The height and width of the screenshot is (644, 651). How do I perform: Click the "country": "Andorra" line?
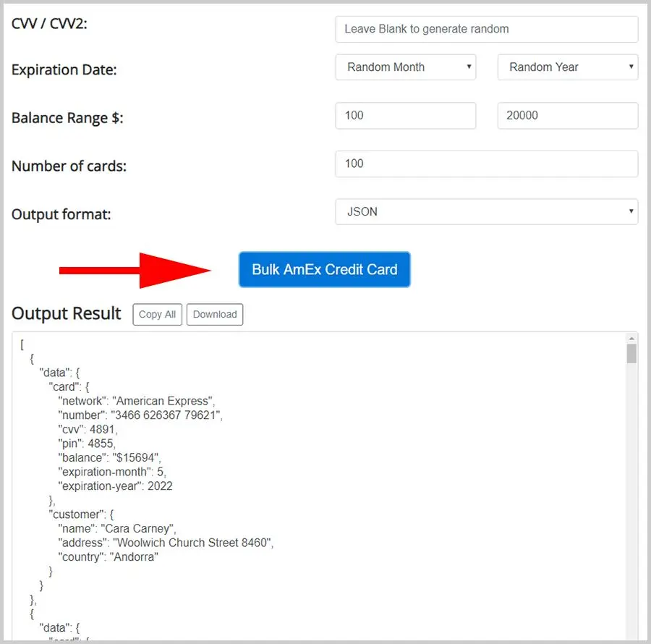pyautogui.click(x=108, y=556)
